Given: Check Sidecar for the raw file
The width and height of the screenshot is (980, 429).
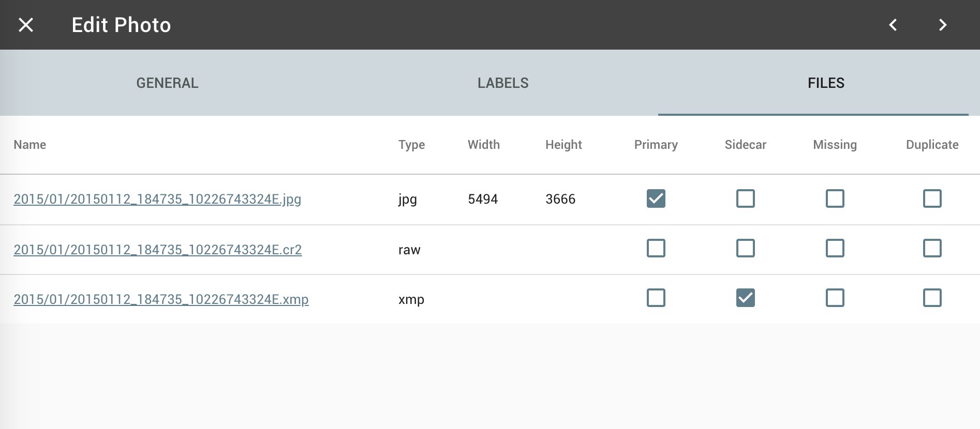Looking at the screenshot, I should click(745, 249).
